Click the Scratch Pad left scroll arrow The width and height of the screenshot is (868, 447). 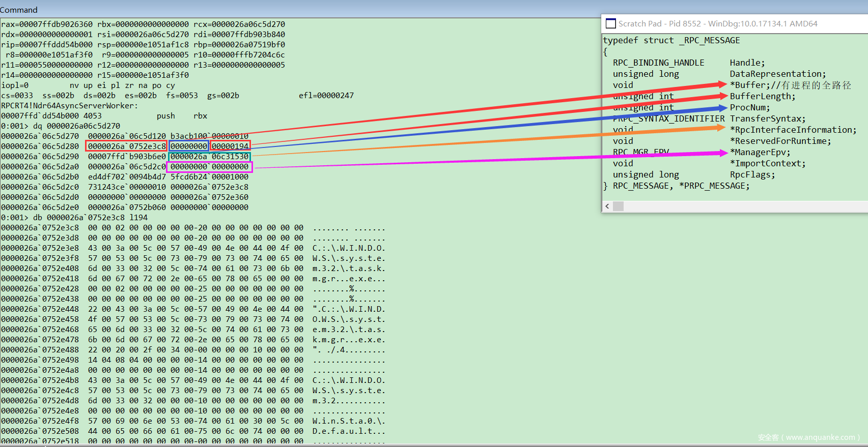[x=607, y=206]
